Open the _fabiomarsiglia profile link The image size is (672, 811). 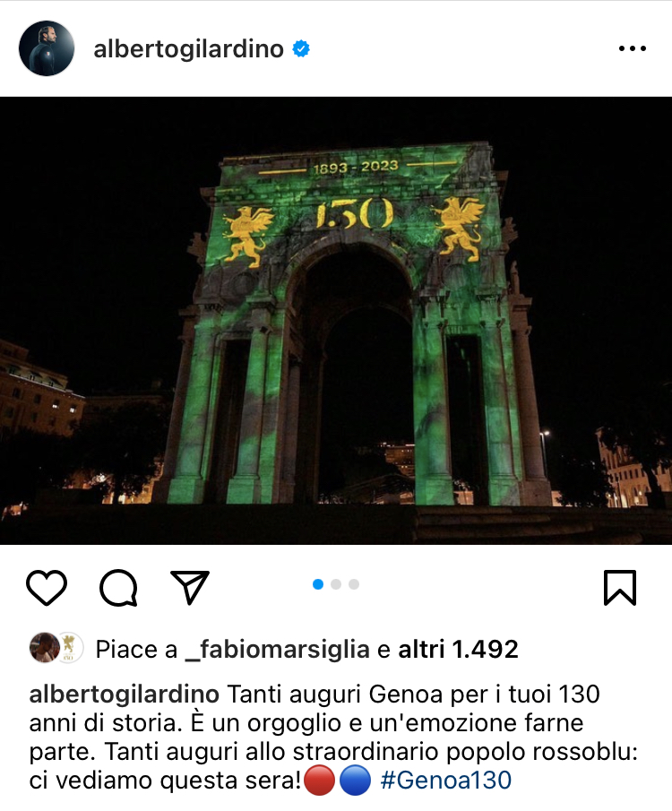tap(277, 649)
